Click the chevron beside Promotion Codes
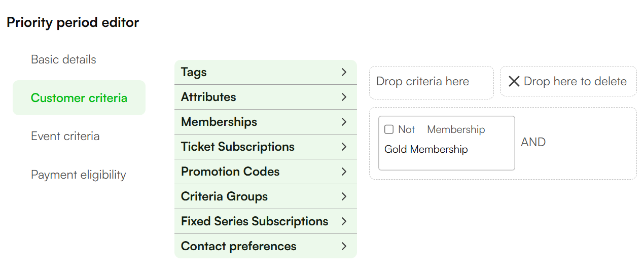Image resolution: width=644 pixels, height=270 pixels. tap(344, 172)
